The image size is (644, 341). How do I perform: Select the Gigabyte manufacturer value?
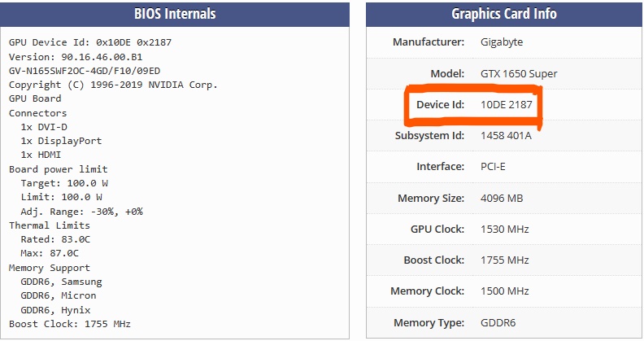coord(502,42)
